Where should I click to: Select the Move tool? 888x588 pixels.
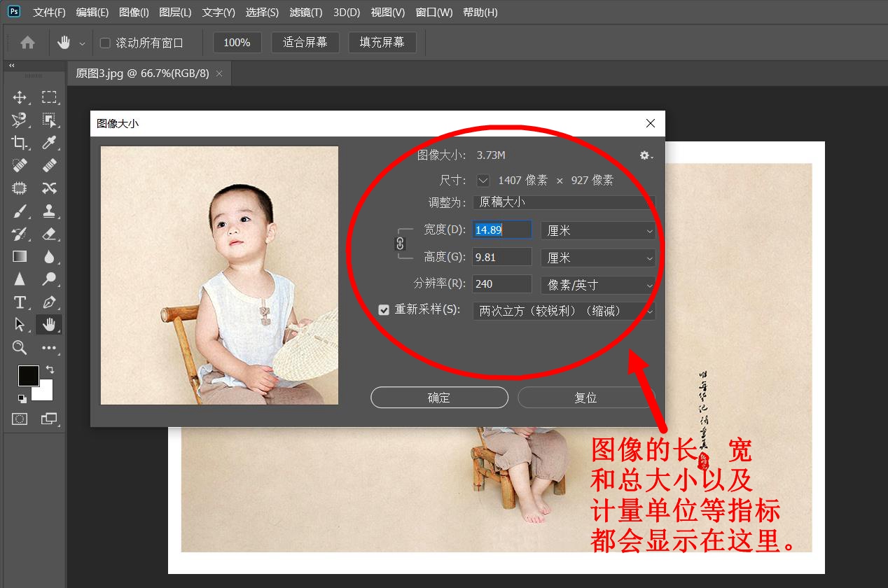click(20, 97)
